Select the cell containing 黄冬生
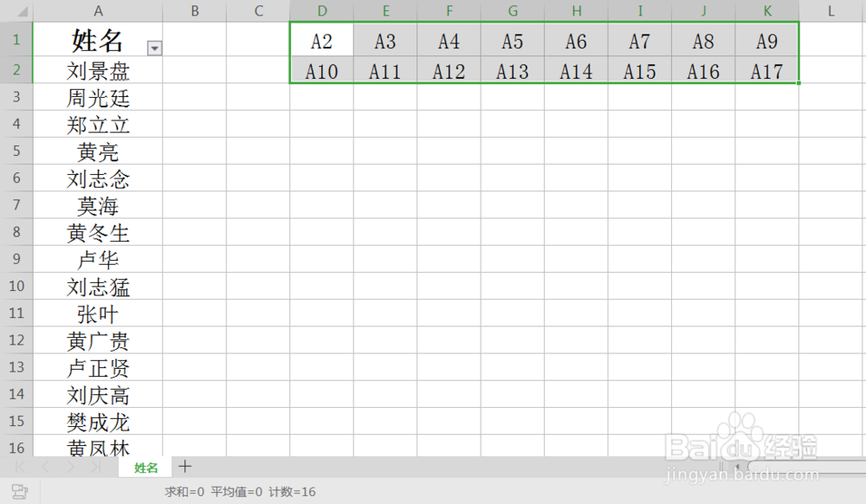 tap(98, 232)
